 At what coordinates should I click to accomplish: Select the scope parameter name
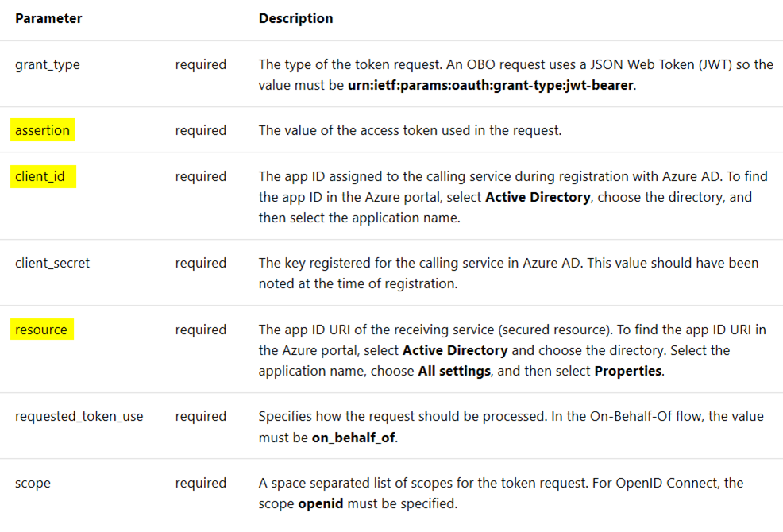tap(33, 483)
